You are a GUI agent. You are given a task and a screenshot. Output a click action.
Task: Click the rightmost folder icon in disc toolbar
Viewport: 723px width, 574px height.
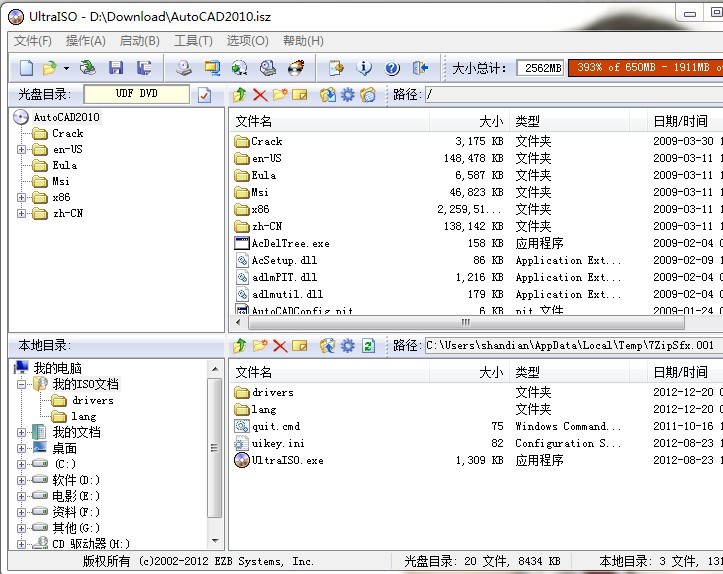[x=367, y=95]
